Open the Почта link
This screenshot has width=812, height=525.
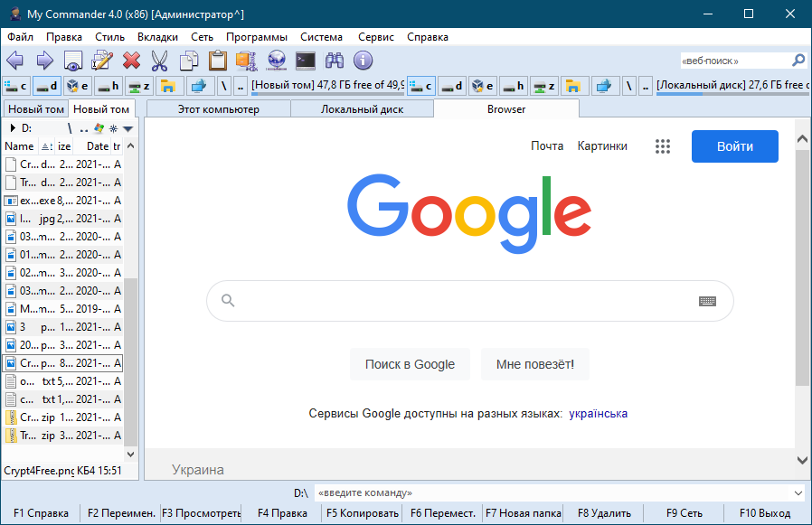(547, 146)
